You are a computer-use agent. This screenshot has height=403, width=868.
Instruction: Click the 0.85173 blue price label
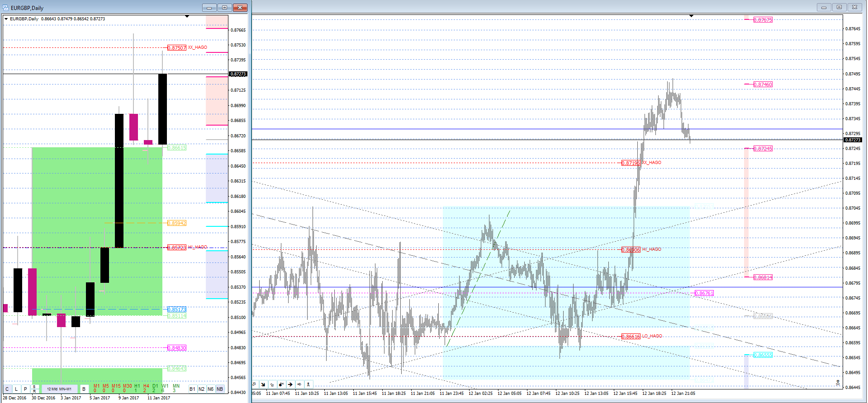coord(177,309)
